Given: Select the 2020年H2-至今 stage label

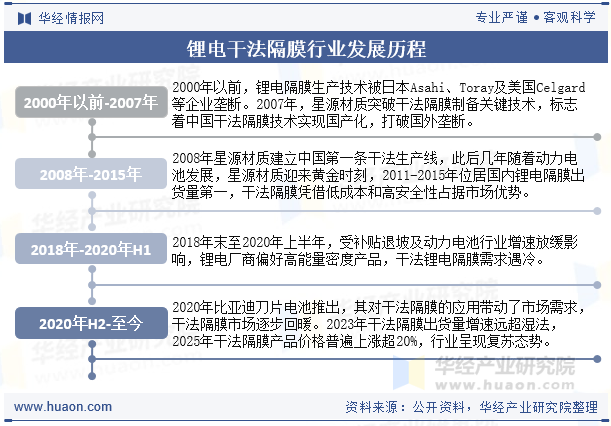Looking at the screenshot, I should point(91,323).
